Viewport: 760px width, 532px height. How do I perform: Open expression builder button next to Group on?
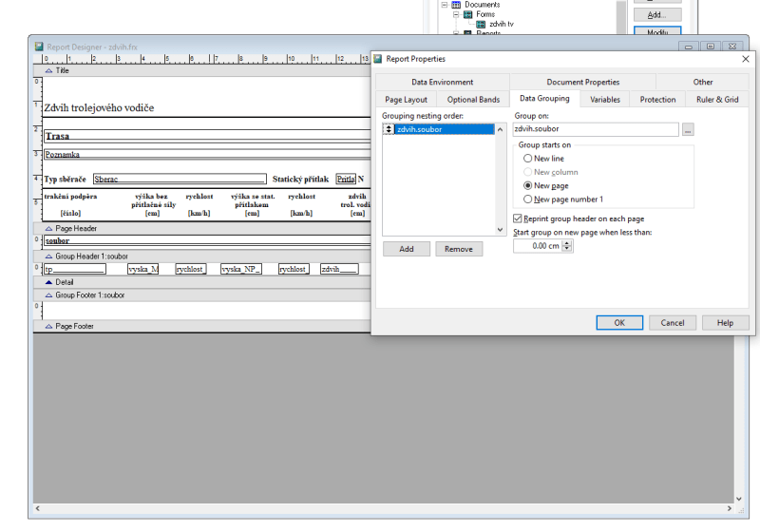(x=688, y=129)
